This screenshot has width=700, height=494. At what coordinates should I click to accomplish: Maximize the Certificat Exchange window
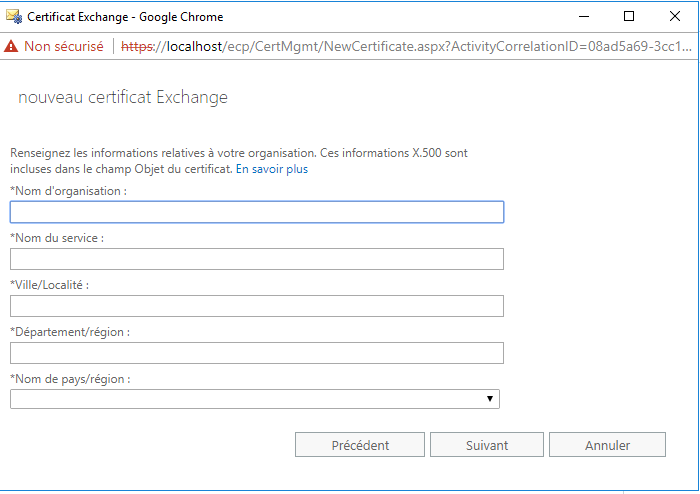629,17
